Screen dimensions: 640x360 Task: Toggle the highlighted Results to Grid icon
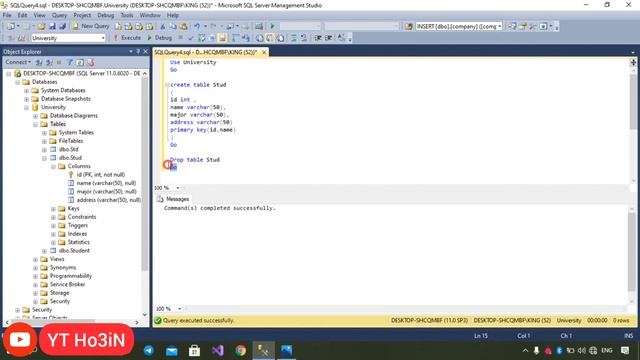click(x=270, y=38)
